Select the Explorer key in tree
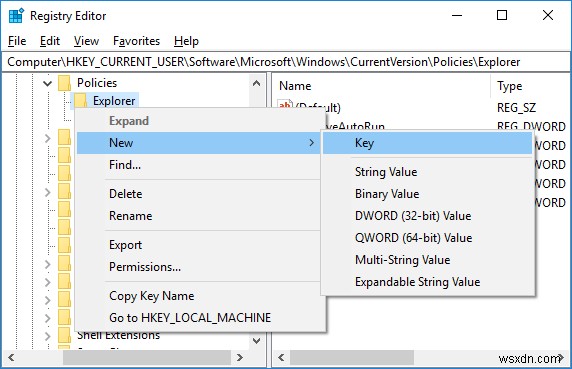The width and height of the screenshot is (572, 369). click(114, 101)
